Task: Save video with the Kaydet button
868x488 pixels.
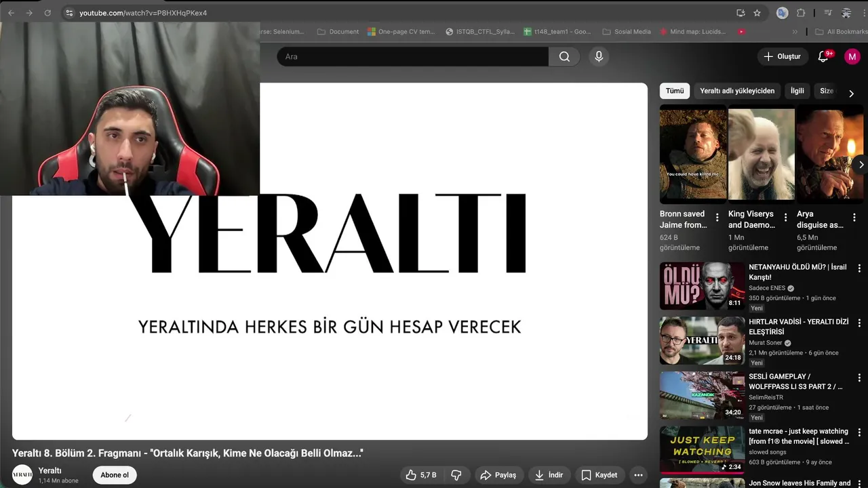Action: [x=599, y=475]
